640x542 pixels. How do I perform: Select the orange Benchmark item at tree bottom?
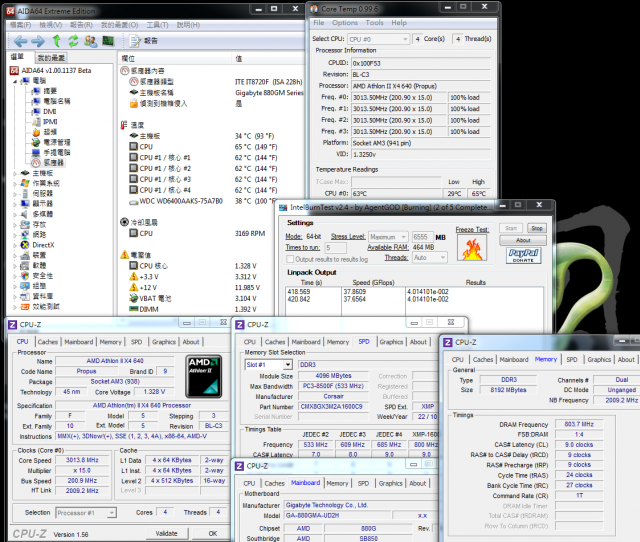[x=40, y=307]
